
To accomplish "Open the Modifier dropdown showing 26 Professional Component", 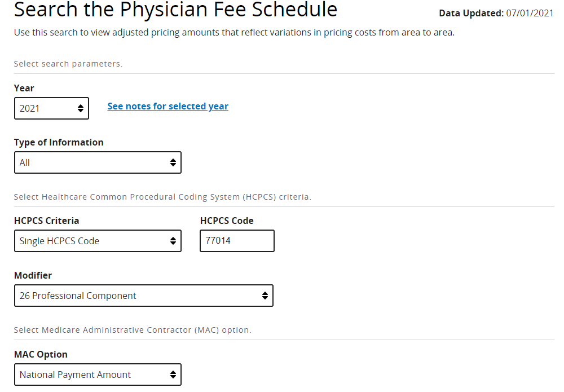I will click(x=135, y=296).
